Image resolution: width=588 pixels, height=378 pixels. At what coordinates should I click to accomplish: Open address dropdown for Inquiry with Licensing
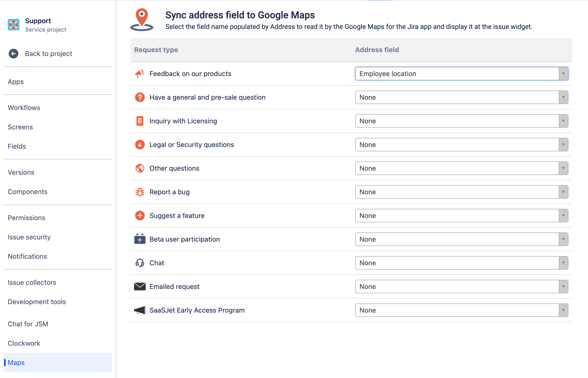(461, 121)
